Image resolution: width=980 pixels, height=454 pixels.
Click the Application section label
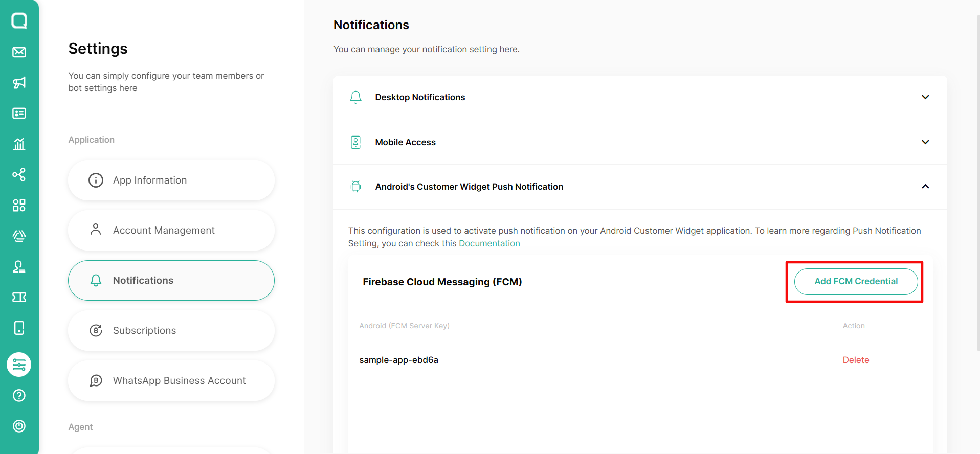point(92,140)
